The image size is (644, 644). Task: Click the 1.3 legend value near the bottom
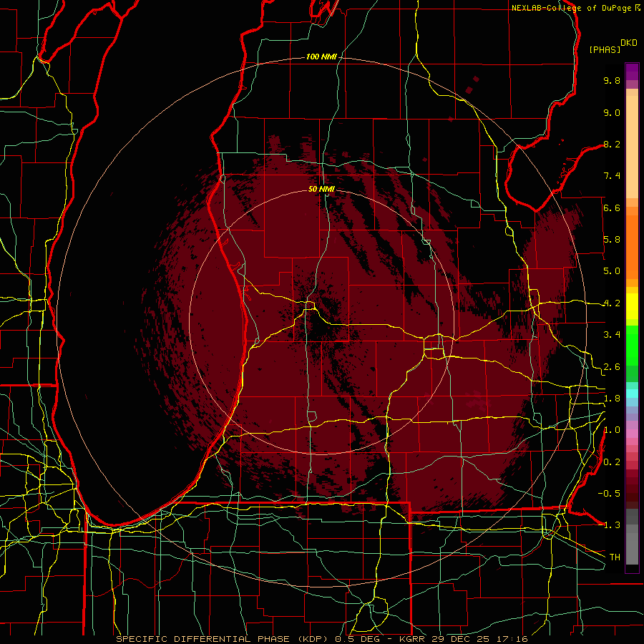pos(612,525)
